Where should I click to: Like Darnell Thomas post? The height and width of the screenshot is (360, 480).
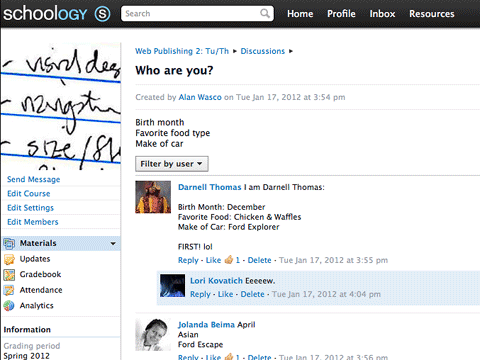(x=213, y=260)
